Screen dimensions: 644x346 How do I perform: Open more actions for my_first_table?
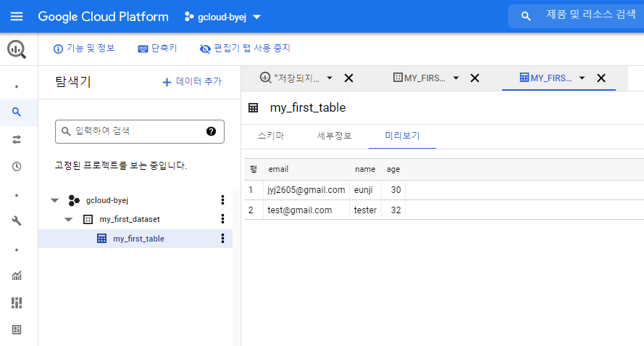tap(222, 238)
